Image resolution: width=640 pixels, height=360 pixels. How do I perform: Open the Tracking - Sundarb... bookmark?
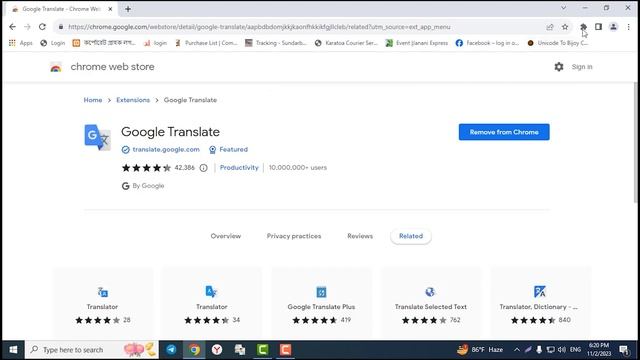[276, 43]
